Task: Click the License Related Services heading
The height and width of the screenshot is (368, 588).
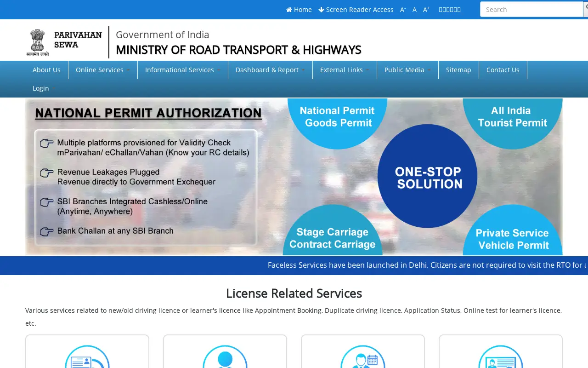Action: (x=294, y=293)
